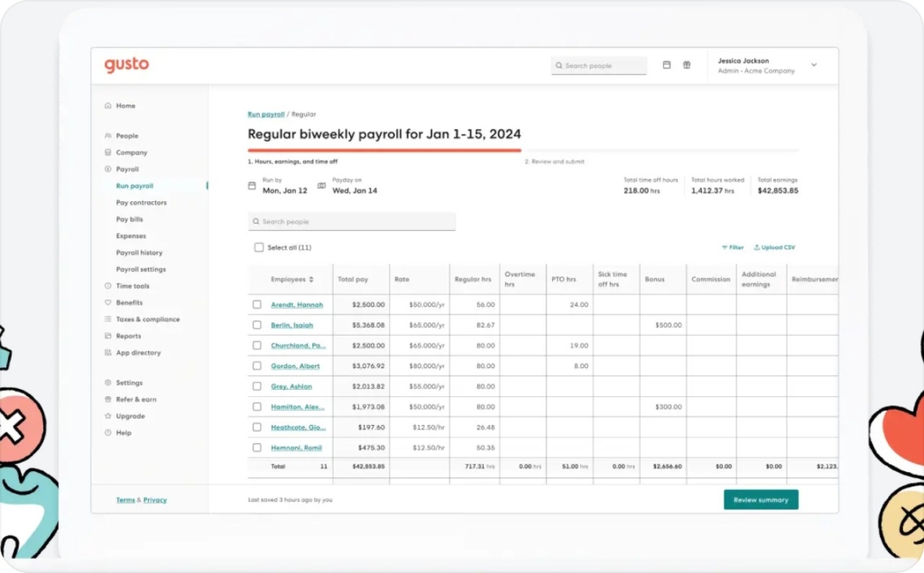Click the Review summary button
Image resolution: width=924 pixels, height=573 pixels.
(761, 499)
